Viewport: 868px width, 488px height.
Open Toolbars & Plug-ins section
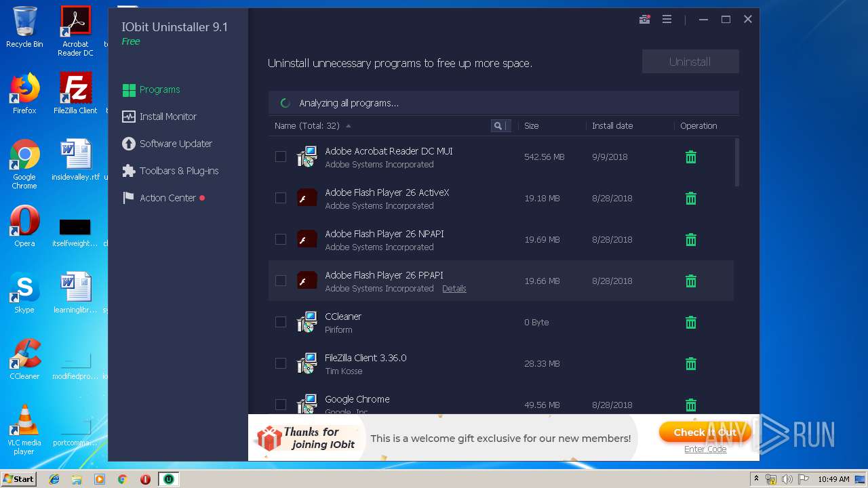170,171
